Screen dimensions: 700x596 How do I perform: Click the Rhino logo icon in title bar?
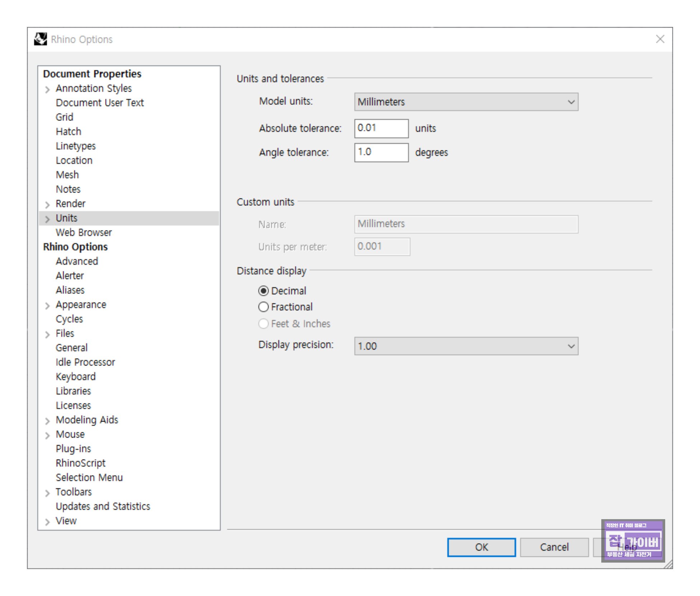[40, 39]
